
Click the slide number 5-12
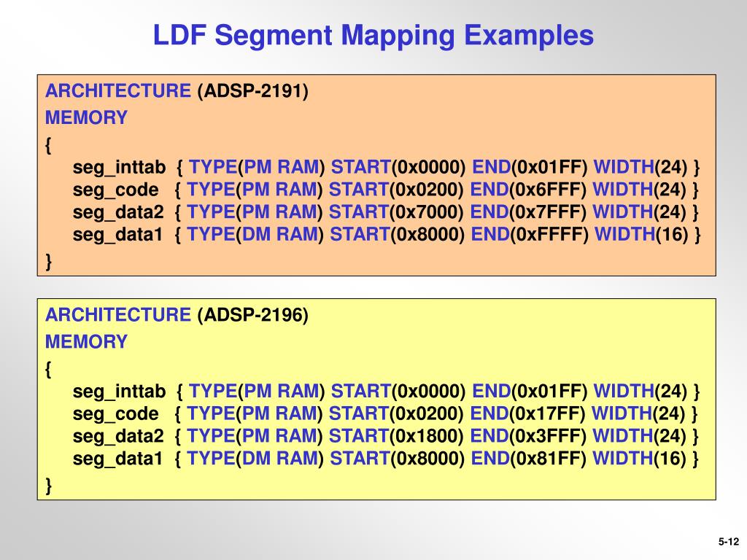(729, 542)
